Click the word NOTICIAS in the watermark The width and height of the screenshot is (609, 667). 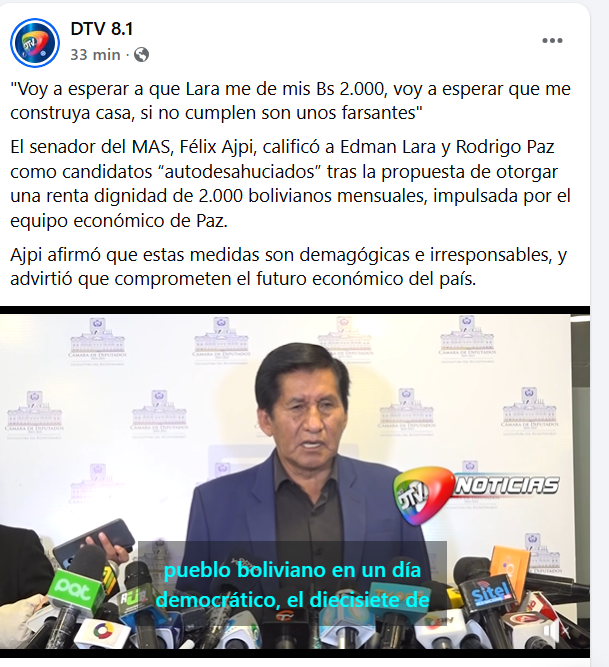(506, 486)
